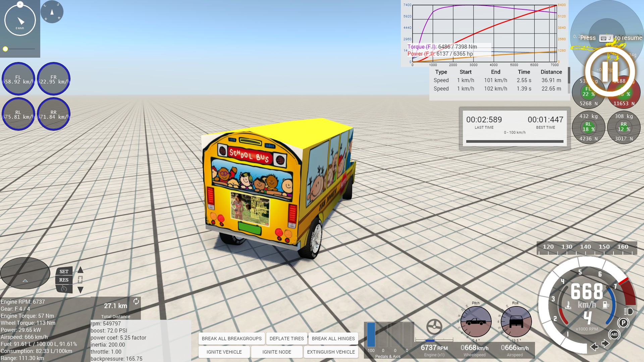Click the large pause icon
Image resolution: width=644 pixels, height=362 pixels.
tap(610, 71)
